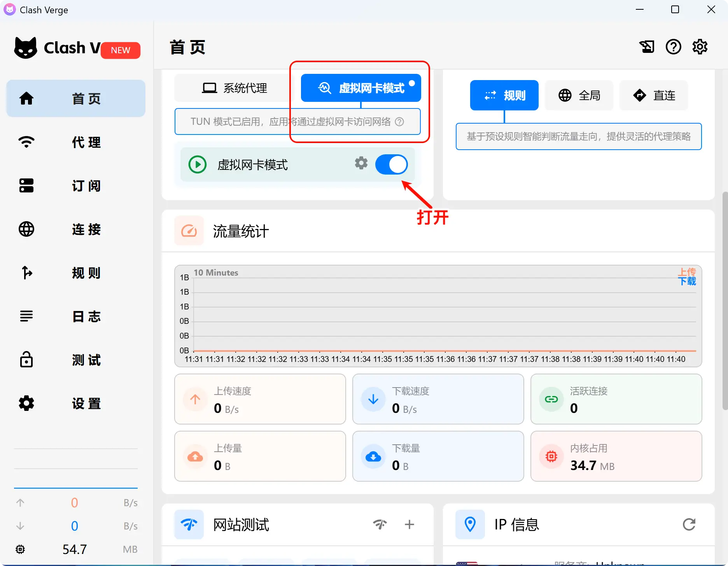Open the 首页 home page in the sidebar
The image size is (728, 566).
click(x=76, y=98)
